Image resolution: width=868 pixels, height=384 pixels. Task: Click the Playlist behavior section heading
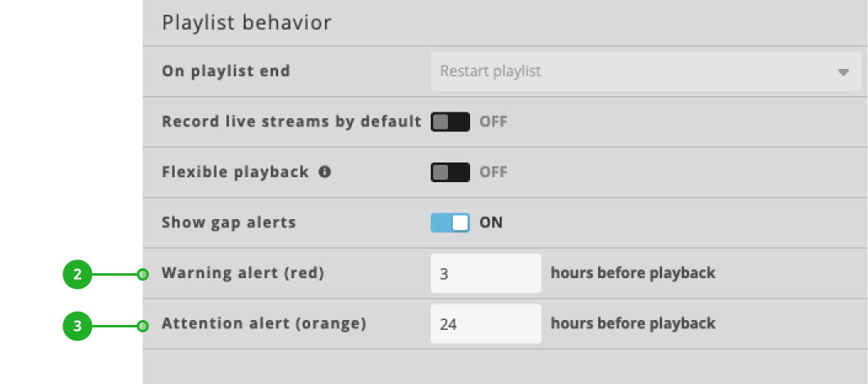(x=247, y=22)
